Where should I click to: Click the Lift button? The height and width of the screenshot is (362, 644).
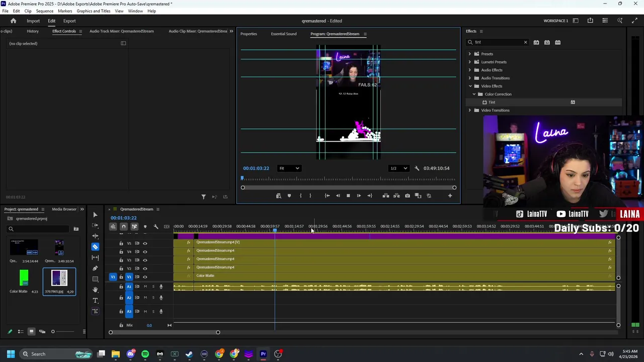(x=386, y=196)
